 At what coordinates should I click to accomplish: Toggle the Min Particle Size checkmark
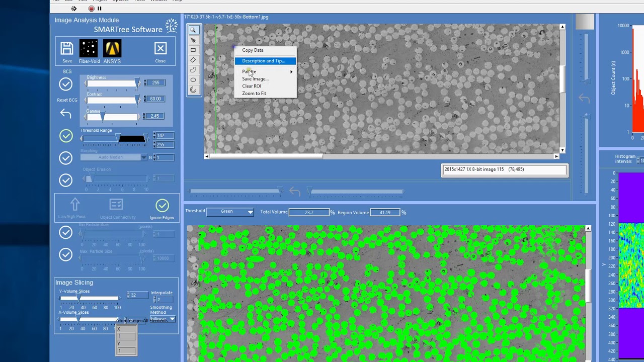(x=66, y=232)
